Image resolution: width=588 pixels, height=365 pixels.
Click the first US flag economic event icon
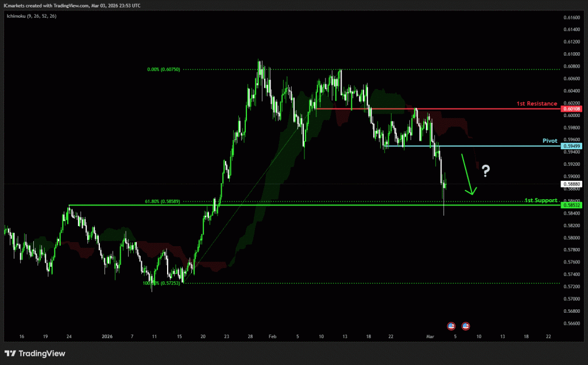tap(451, 325)
